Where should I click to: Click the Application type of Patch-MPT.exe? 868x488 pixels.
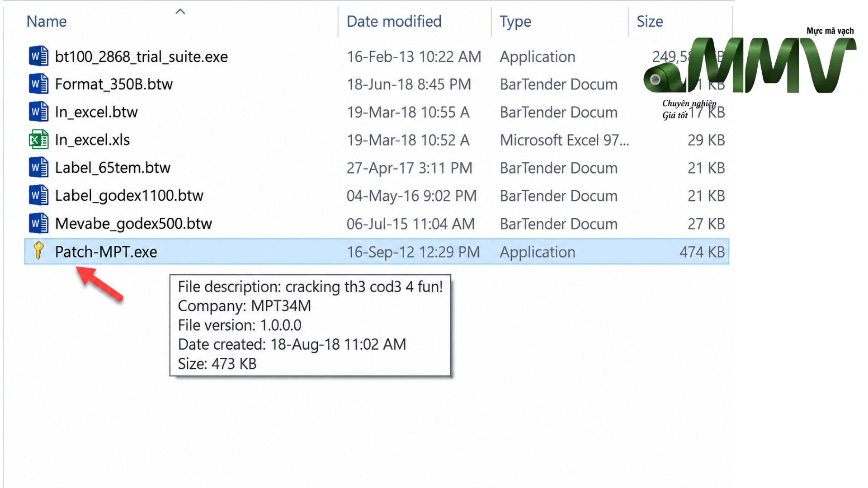(538, 252)
